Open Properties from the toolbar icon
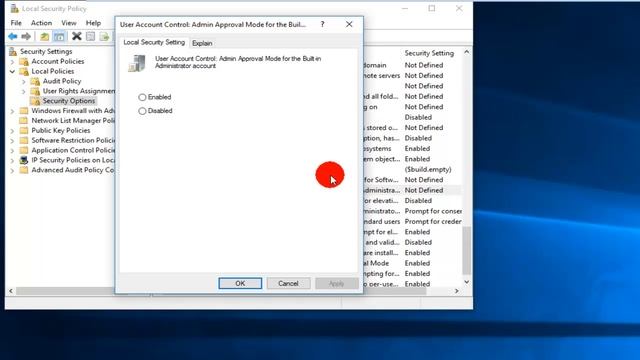The height and width of the screenshot is (360, 640). 91,36
